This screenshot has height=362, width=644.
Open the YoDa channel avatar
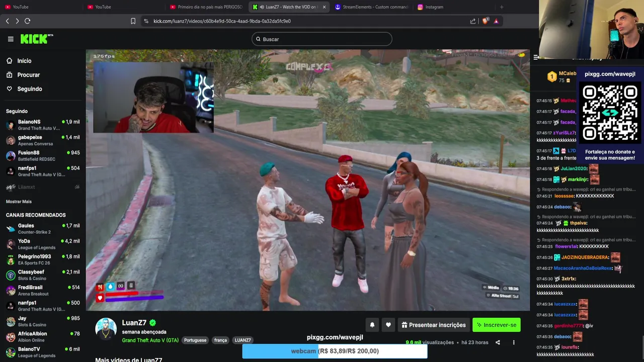coord(11,244)
